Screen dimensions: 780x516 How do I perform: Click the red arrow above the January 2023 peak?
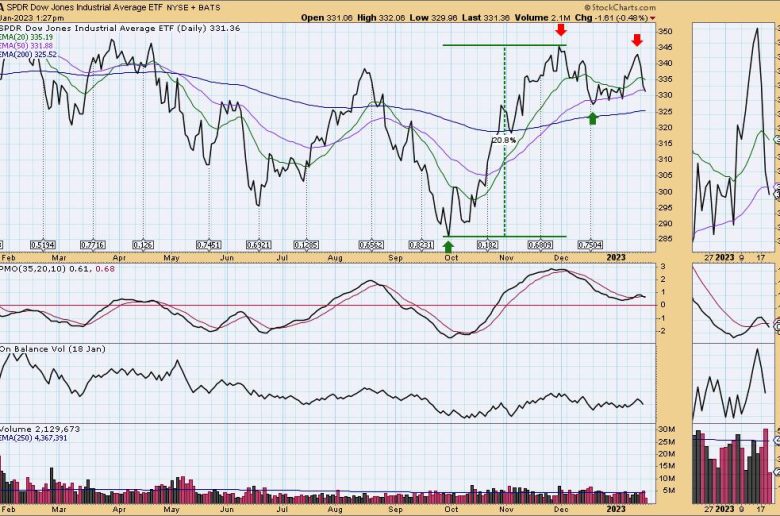click(x=637, y=40)
